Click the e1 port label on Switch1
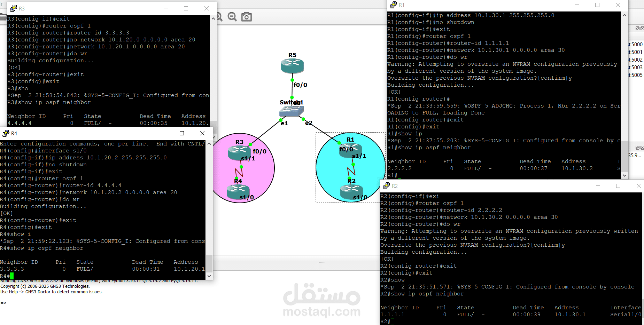The image size is (644, 325). [284, 123]
